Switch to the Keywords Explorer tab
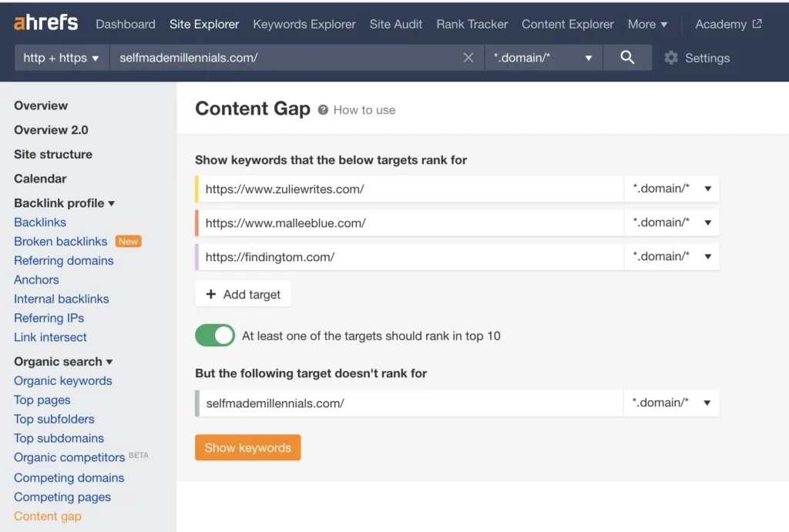This screenshot has height=532, width=789. coord(304,24)
